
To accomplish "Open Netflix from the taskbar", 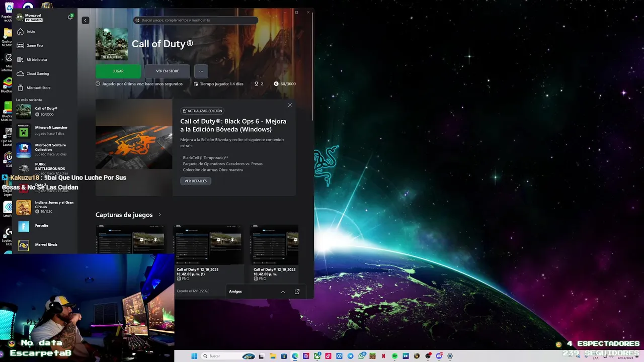I will click(x=383, y=356).
